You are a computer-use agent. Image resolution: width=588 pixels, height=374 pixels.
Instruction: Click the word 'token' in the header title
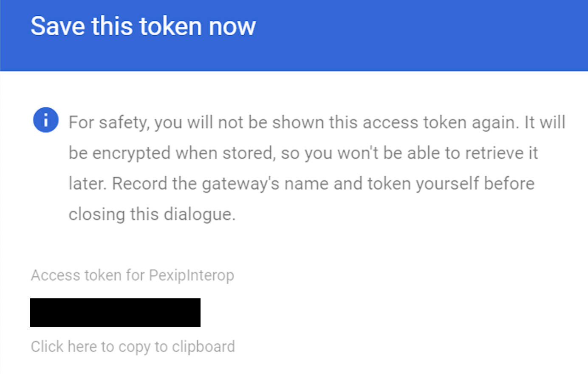click(170, 26)
